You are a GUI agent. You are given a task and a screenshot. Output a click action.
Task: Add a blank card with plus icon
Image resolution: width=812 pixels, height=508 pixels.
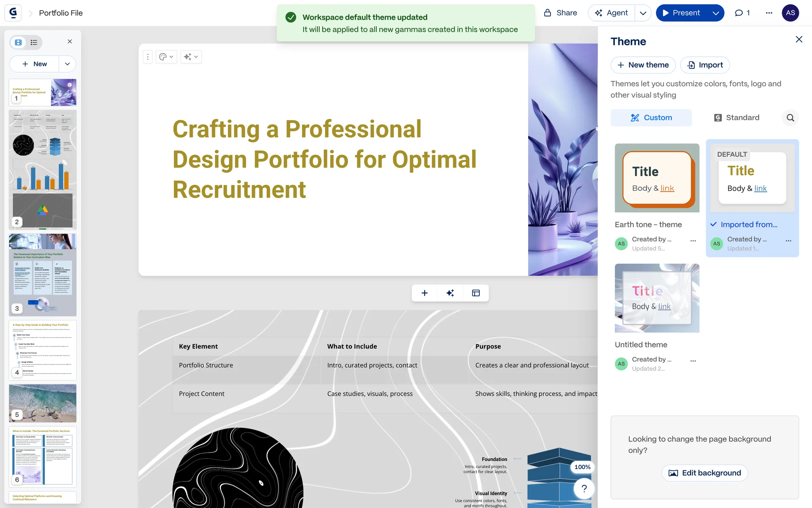pyautogui.click(x=425, y=293)
